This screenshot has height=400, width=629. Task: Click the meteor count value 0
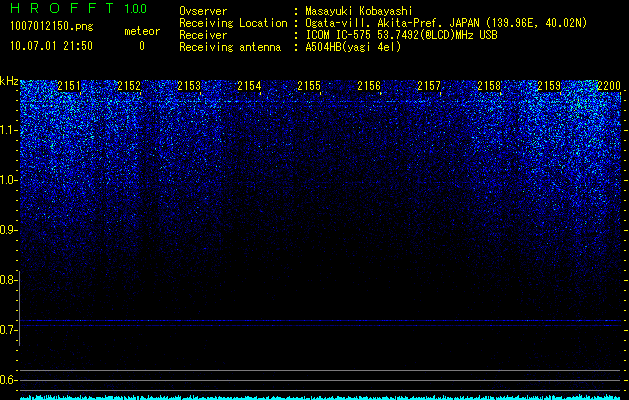point(142,46)
